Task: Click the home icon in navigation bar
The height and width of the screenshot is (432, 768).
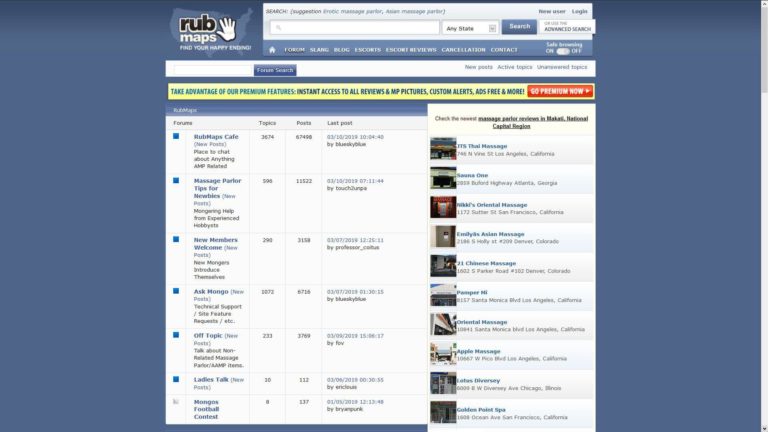Action: 272,49
